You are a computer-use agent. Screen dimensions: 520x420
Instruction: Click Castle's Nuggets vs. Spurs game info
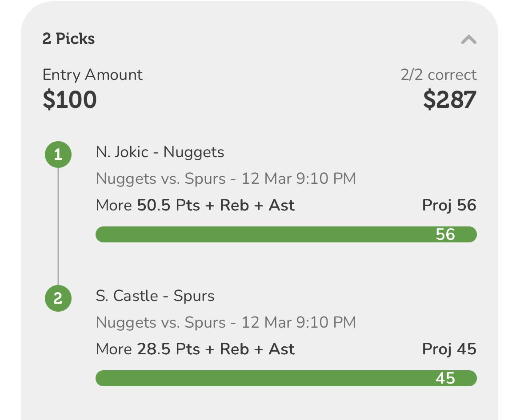click(x=226, y=322)
